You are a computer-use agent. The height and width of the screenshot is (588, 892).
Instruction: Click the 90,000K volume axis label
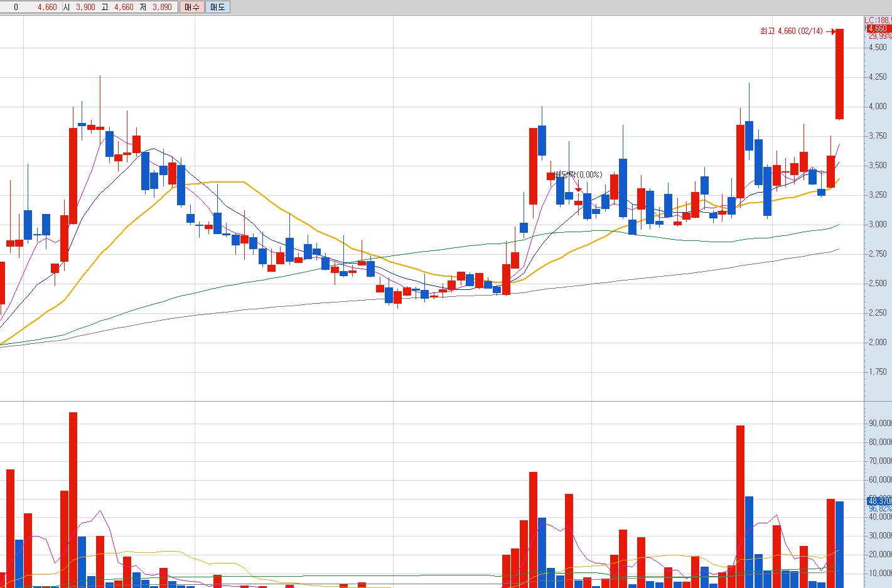coord(880,423)
